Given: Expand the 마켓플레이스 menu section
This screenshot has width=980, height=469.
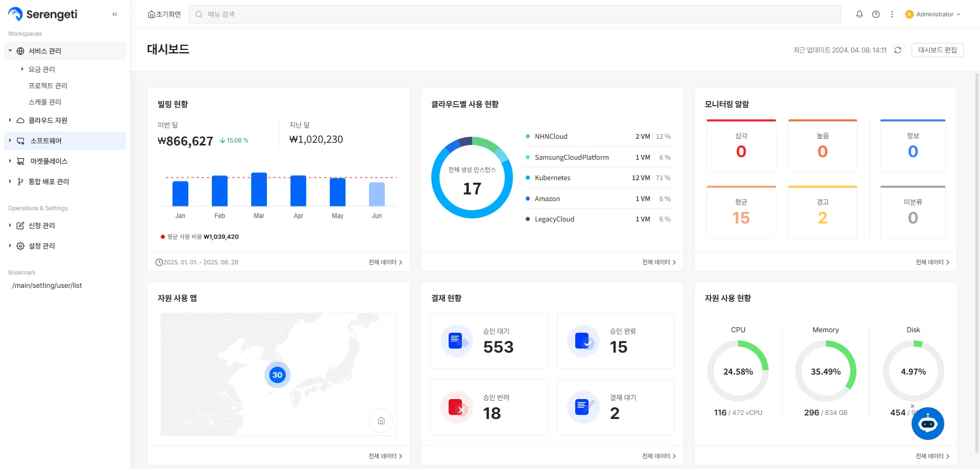Looking at the screenshot, I should click(x=10, y=161).
